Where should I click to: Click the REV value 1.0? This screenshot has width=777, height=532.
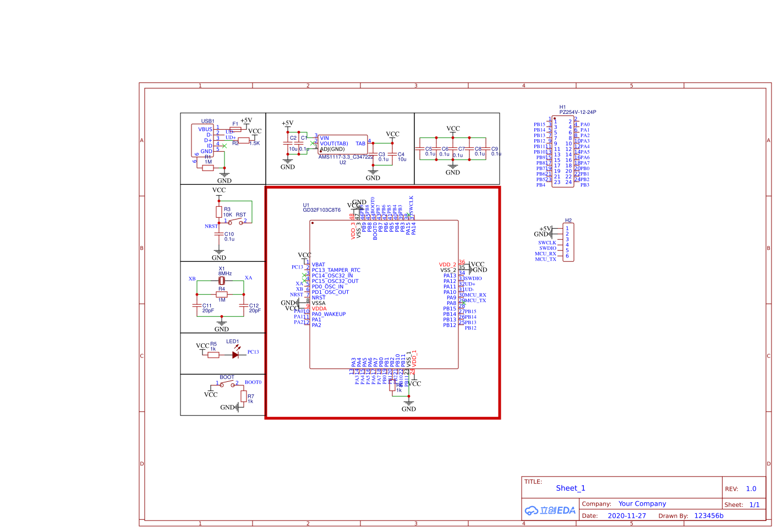coord(751,489)
